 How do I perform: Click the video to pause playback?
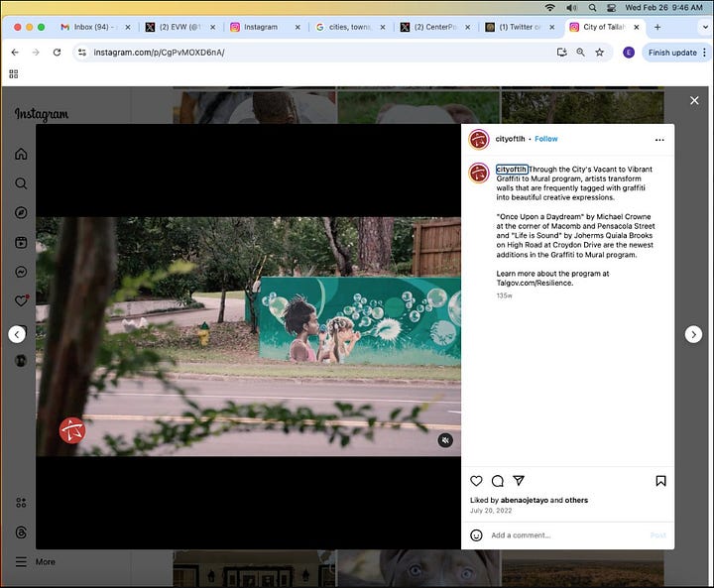pos(248,336)
